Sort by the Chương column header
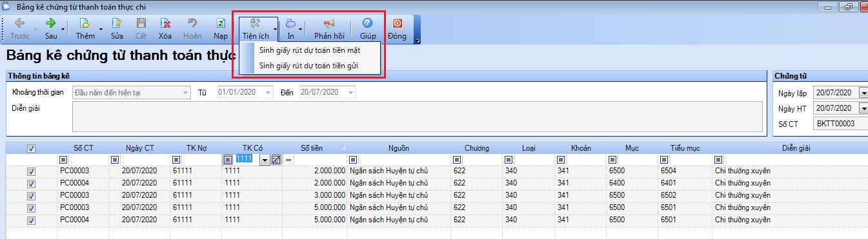Viewport: 868px width, 239px height. click(476, 148)
